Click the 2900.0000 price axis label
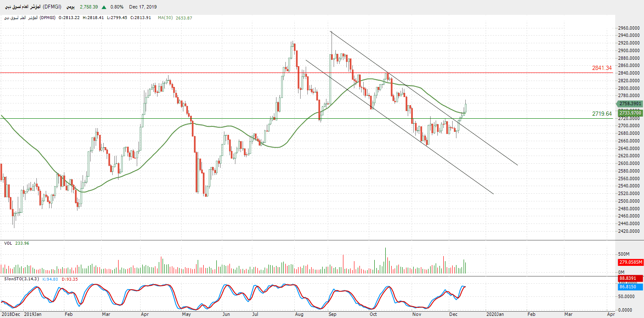The image size is (644, 318). click(x=630, y=50)
